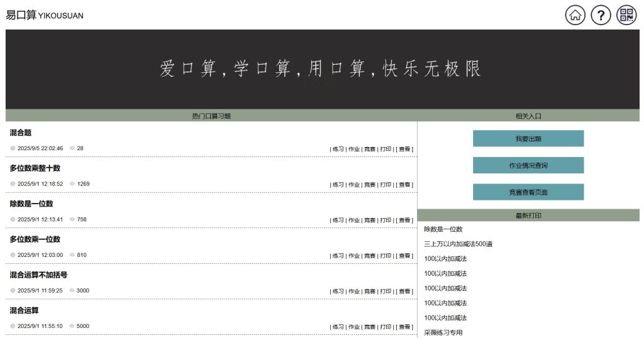This screenshot has height=338, width=644.
Task: Click 查看 in the 混合运算 row
Action: [x=404, y=327]
